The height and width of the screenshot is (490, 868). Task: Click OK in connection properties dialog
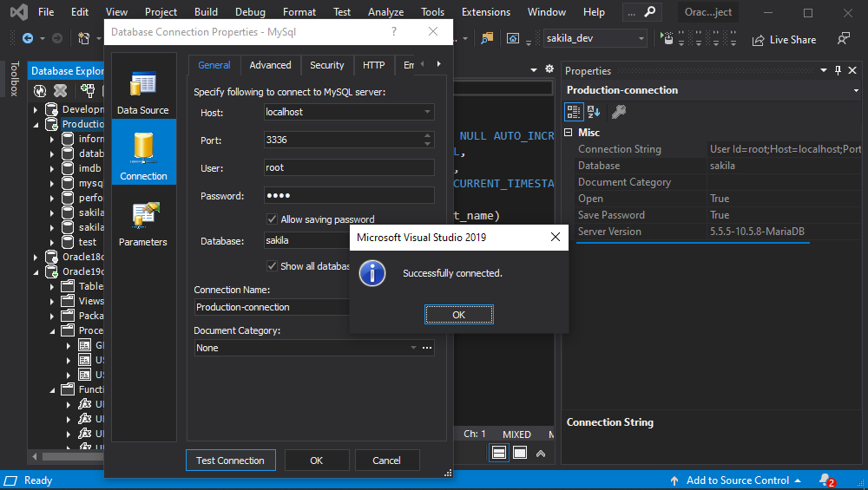click(x=317, y=461)
